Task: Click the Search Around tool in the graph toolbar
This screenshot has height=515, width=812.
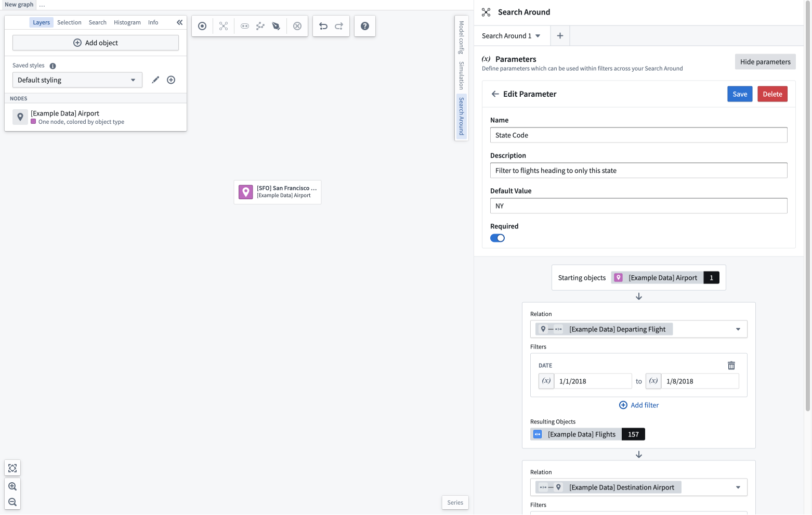Action: [x=224, y=26]
